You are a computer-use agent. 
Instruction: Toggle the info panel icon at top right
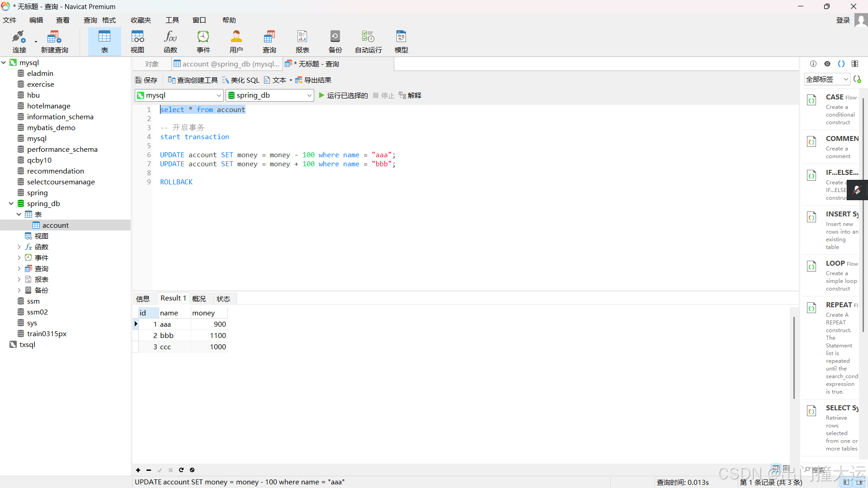point(813,64)
